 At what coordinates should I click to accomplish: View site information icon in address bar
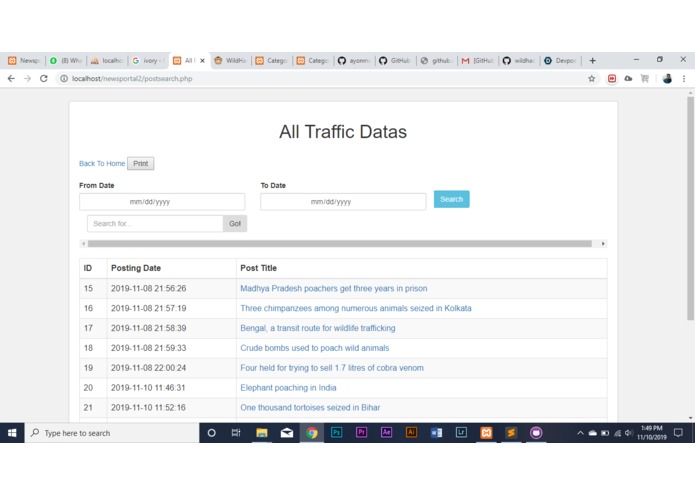coord(64,78)
